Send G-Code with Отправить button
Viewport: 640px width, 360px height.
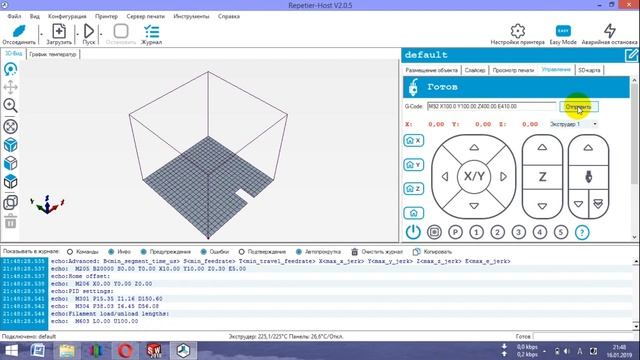click(x=579, y=107)
